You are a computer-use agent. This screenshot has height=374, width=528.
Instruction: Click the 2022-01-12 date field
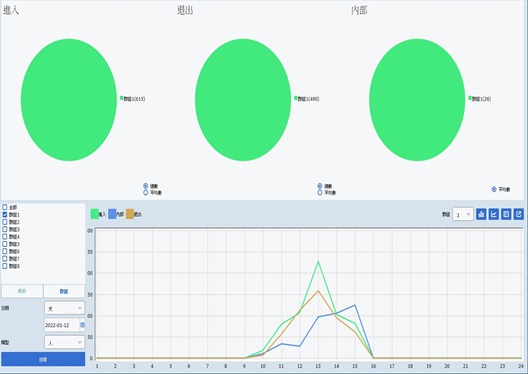[62, 325]
